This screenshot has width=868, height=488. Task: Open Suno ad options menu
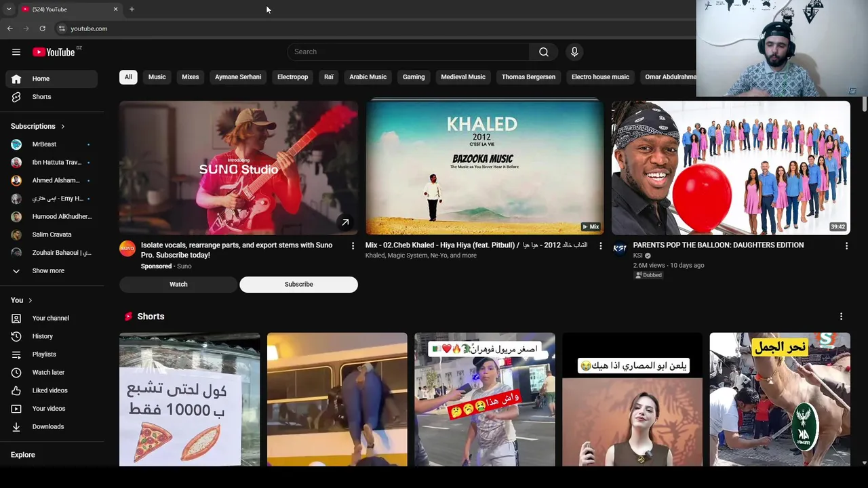click(x=353, y=246)
